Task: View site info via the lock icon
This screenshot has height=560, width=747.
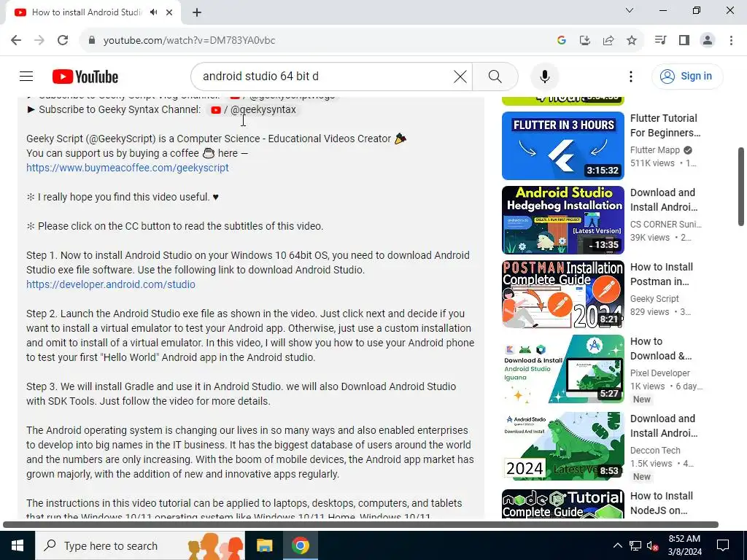Action: [x=92, y=41]
